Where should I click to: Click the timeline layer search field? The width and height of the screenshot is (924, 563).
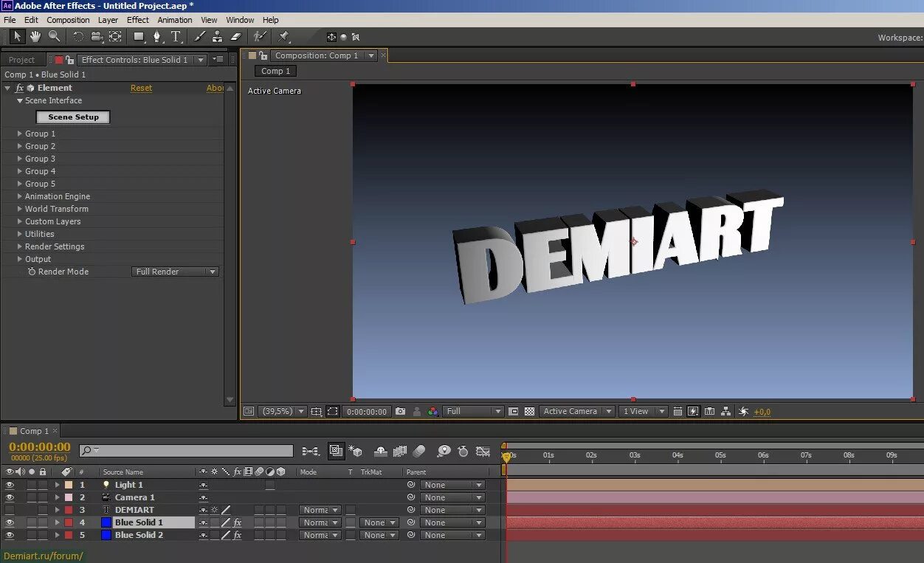point(186,451)
